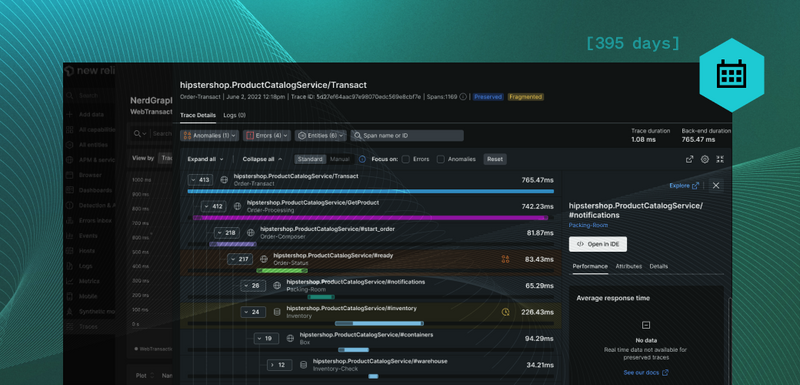Click the Errors filter alert icon

(x=250, y=136)
